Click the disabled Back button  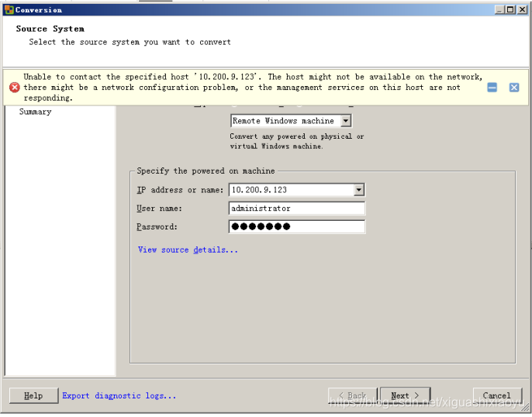pos(353,396)
